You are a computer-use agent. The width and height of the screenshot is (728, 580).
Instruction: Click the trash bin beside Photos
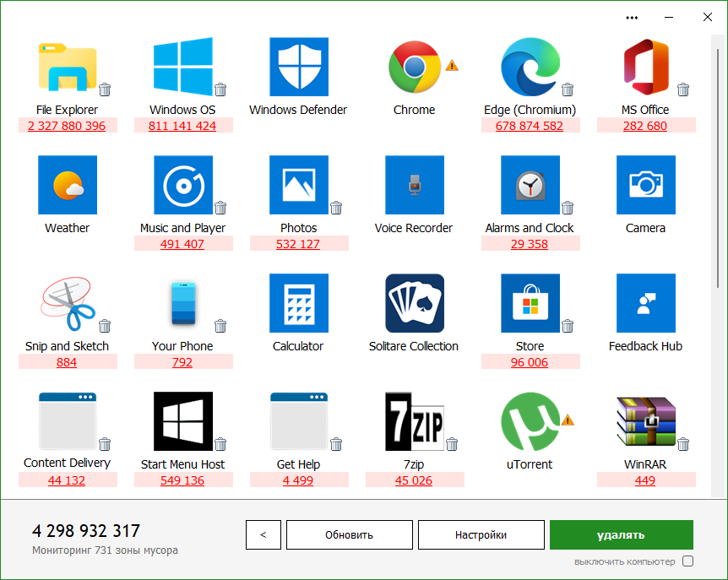336,208
